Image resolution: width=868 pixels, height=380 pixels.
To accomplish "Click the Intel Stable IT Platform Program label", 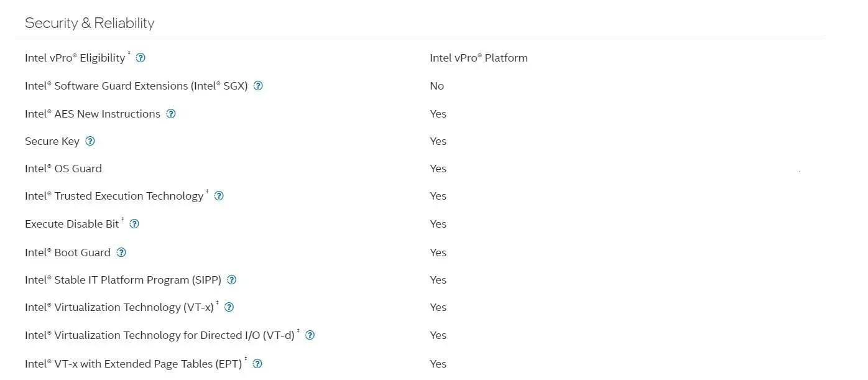I will (x=123, y=280).
